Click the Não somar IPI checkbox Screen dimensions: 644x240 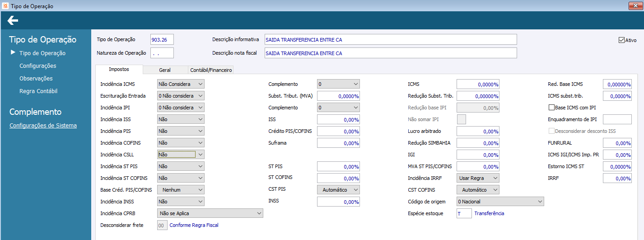(462, 119)
